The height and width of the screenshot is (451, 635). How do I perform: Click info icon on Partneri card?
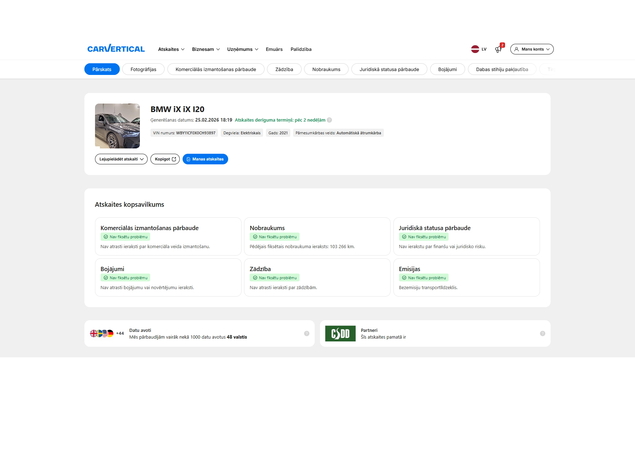pos(542,334)
